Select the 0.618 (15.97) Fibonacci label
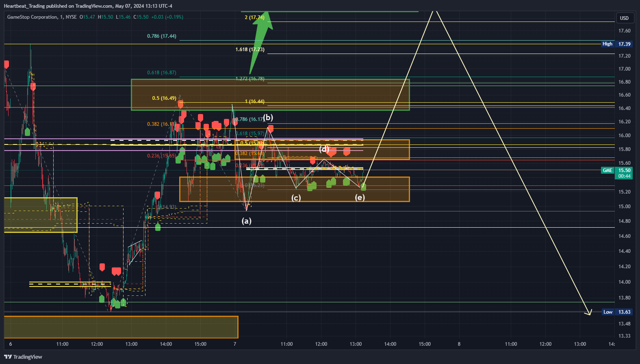 (x=250, y=134)
